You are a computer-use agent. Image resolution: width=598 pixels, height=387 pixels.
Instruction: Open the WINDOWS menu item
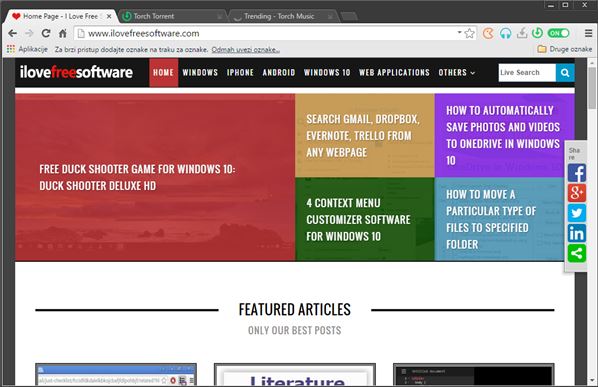pos(200,72)
